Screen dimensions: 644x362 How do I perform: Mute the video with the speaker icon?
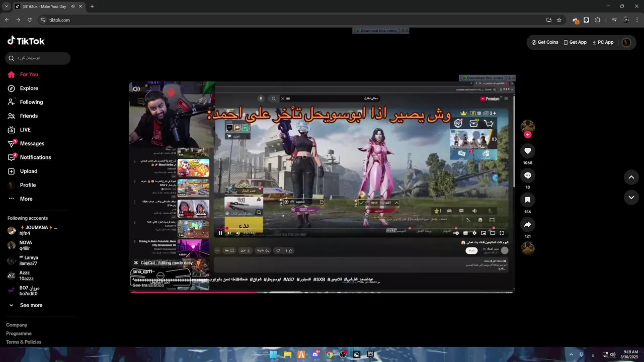click(136, 89)
